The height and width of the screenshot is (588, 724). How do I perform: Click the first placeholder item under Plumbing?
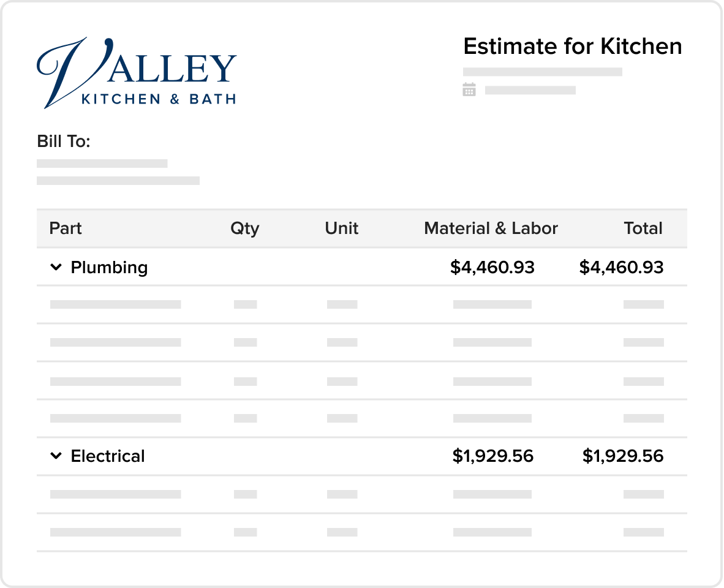point(115,304)
